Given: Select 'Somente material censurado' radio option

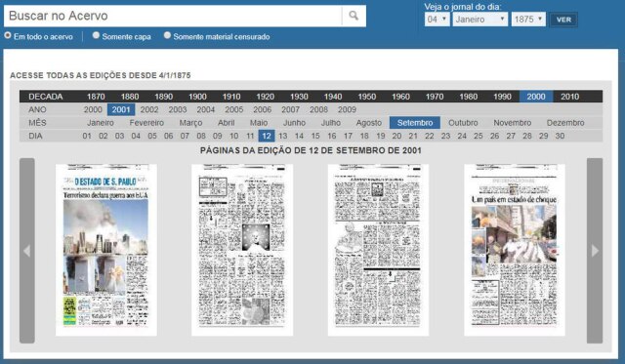Looking at the screenshot, I should tap(167, 35).
